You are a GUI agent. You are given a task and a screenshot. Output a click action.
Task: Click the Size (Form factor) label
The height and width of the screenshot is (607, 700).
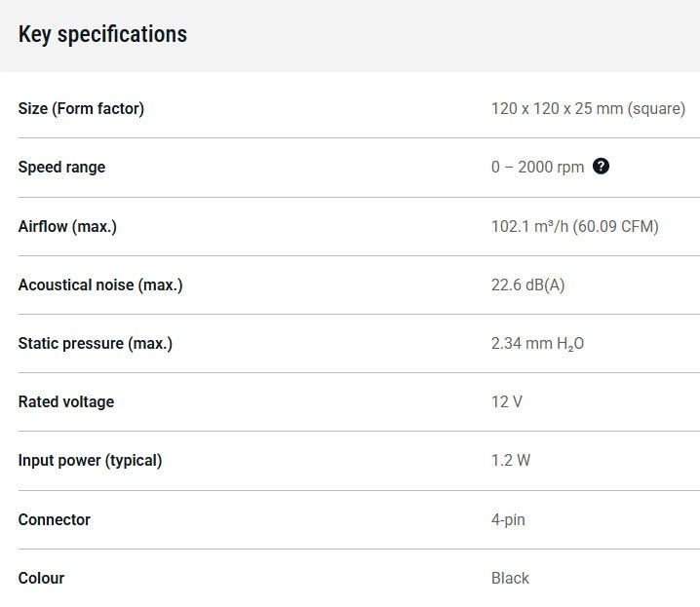tap(81, 108)
